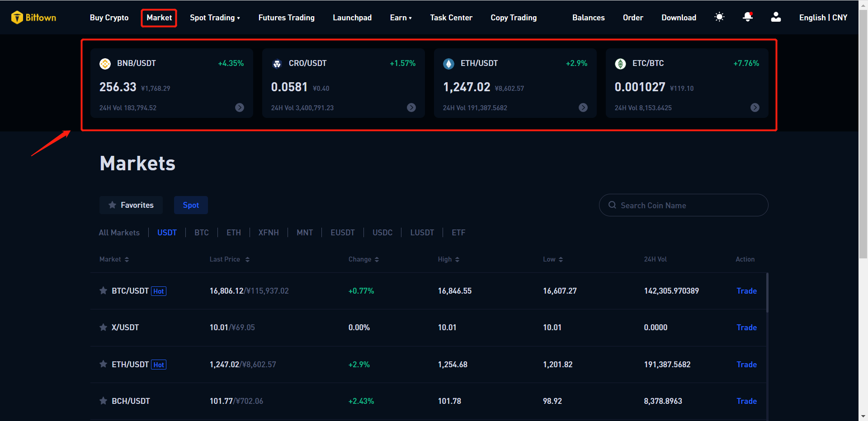Click Trade for BCH/USDT
Image resolution: width=868 pixels, height=421 pixels.
[x=746, y=401]
